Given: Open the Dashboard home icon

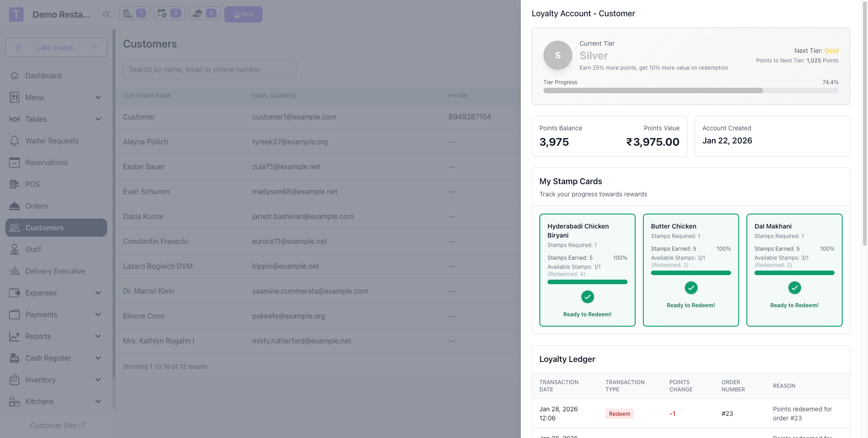Looking at the screenshot, I should pos(14,76).
